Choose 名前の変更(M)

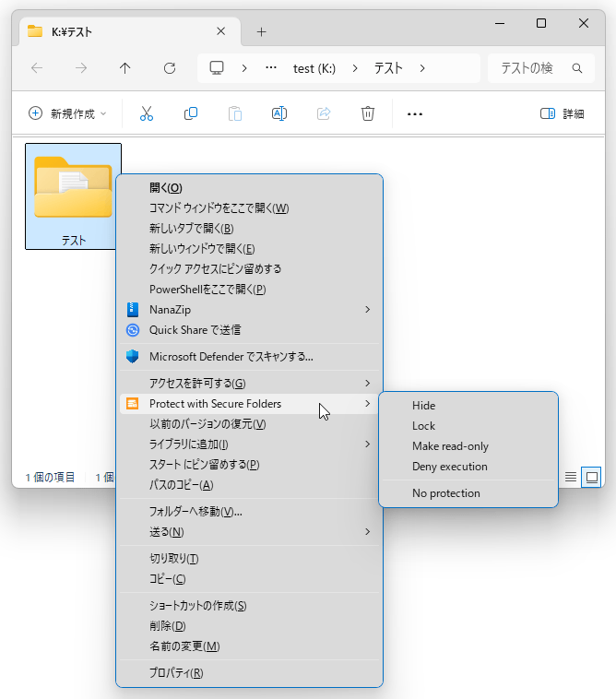click(x=249, y=646)
